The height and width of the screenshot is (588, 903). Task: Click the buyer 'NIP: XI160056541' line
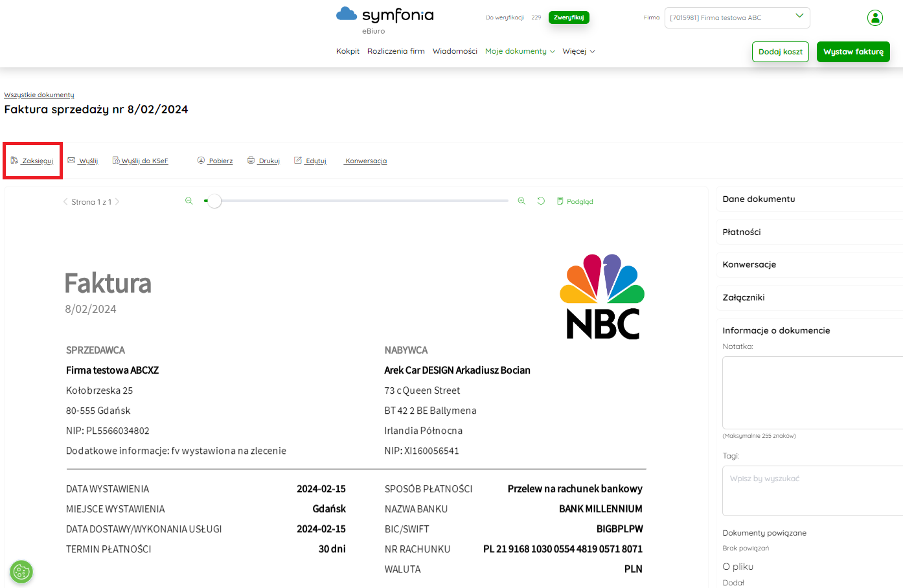tap(422, 451)
